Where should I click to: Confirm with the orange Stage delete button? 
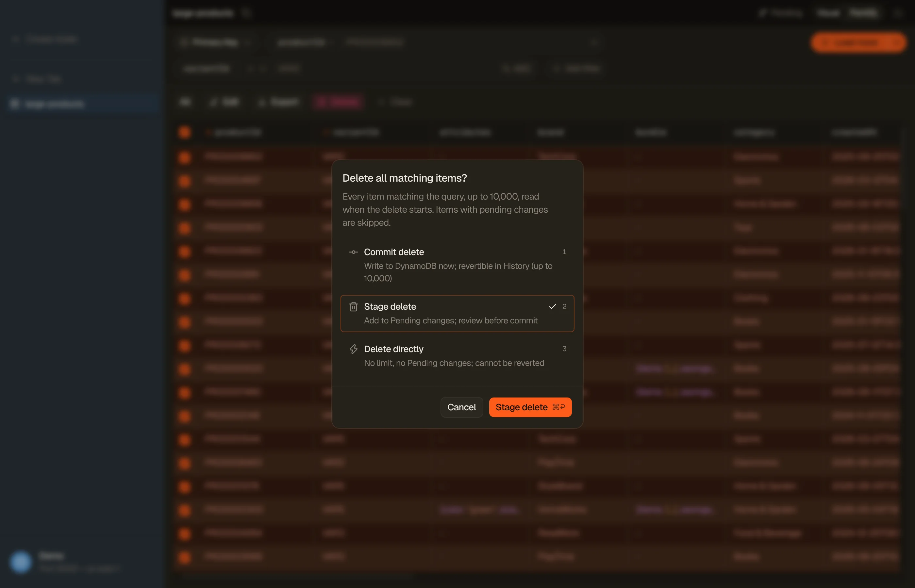(530, 407)
